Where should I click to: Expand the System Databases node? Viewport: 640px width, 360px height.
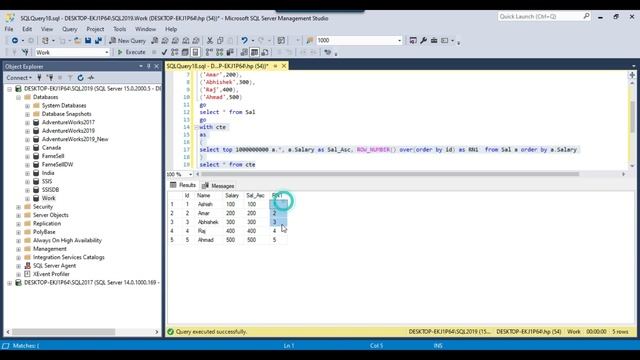pos(27,106)
